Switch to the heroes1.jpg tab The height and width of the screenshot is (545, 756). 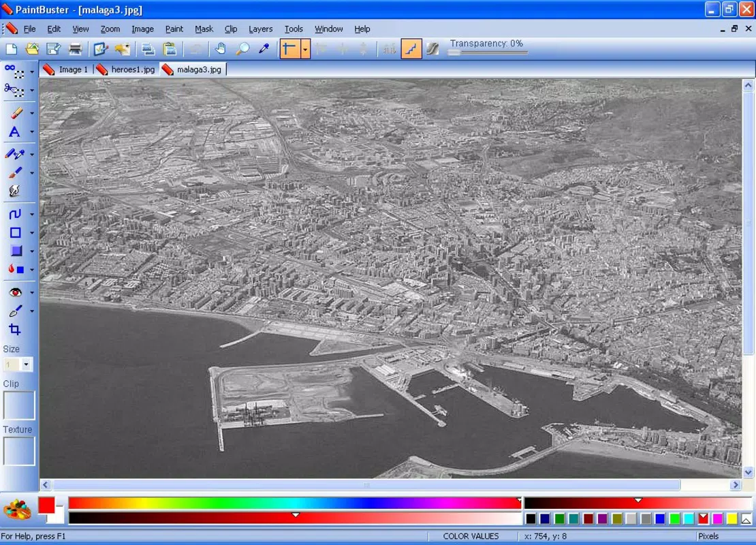[125, 69]
